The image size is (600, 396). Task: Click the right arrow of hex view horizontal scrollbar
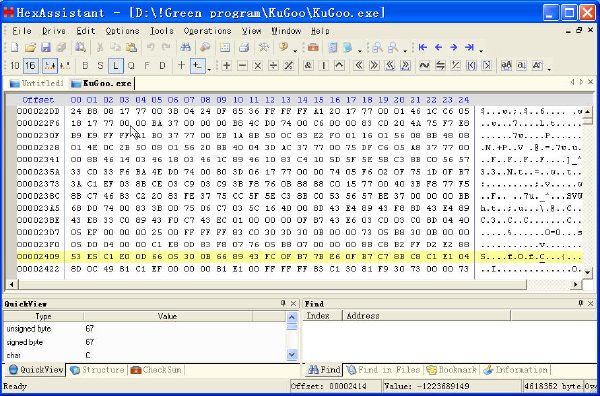576,284
